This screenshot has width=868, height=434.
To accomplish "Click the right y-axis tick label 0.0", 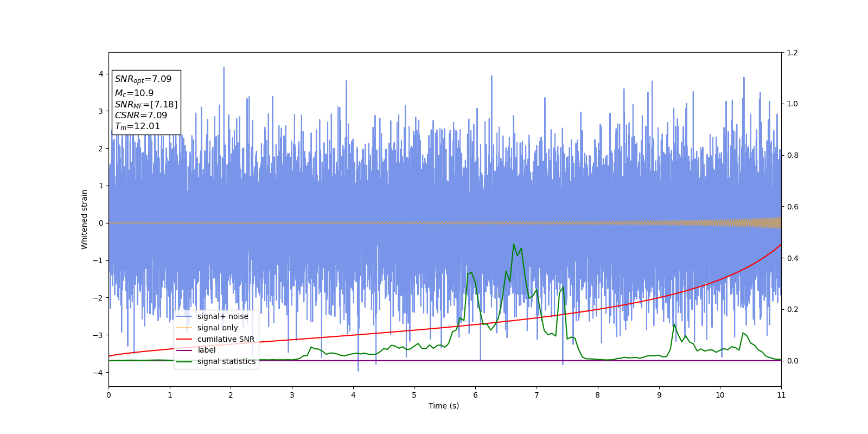I will point(792,361).
